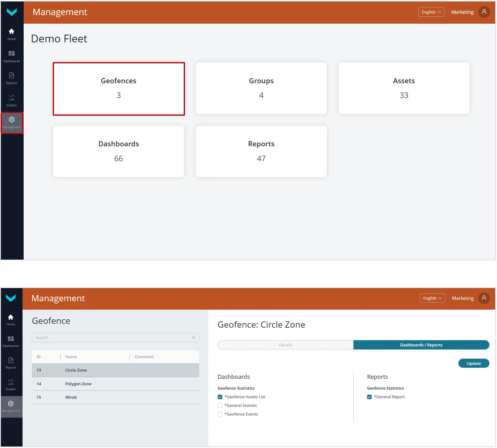Tick the *Geofence Events checkbox
The height and width of the screenshot is (448, 497).
[220, 414]
